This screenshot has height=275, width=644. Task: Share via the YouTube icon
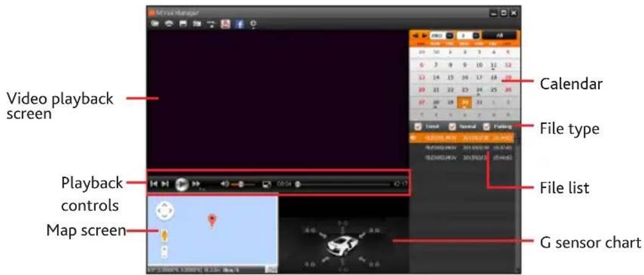[225, 24]
